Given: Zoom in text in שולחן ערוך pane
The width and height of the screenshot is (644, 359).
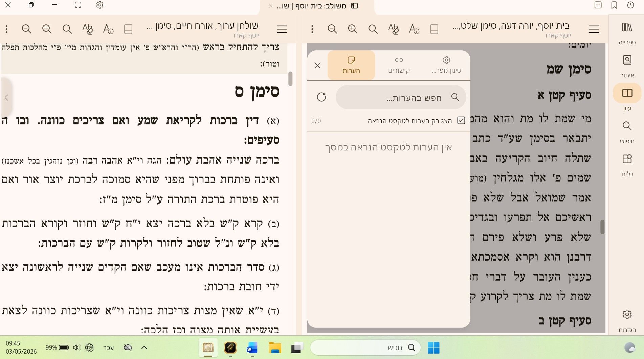Looking at the screenshot, I should [x=47, y=29].
